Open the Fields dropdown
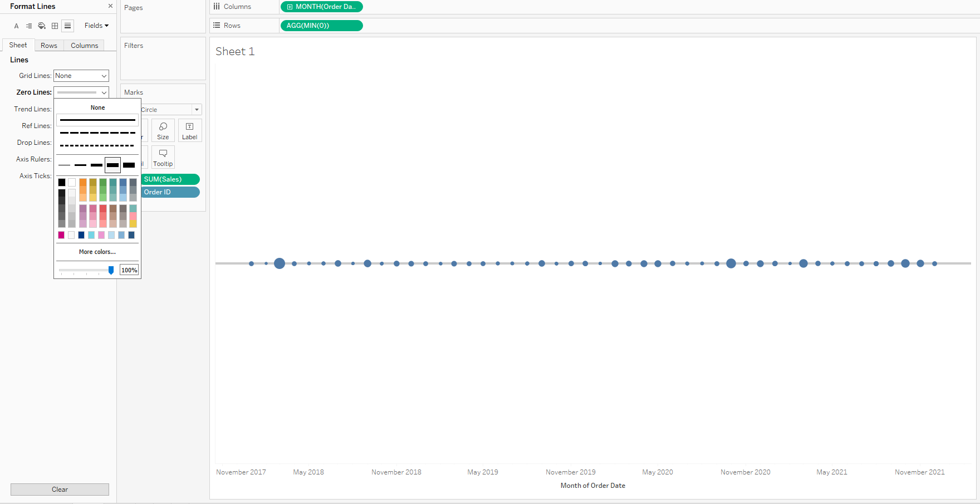The height and width of the screenshot is (504, 980). coord(96,26)
